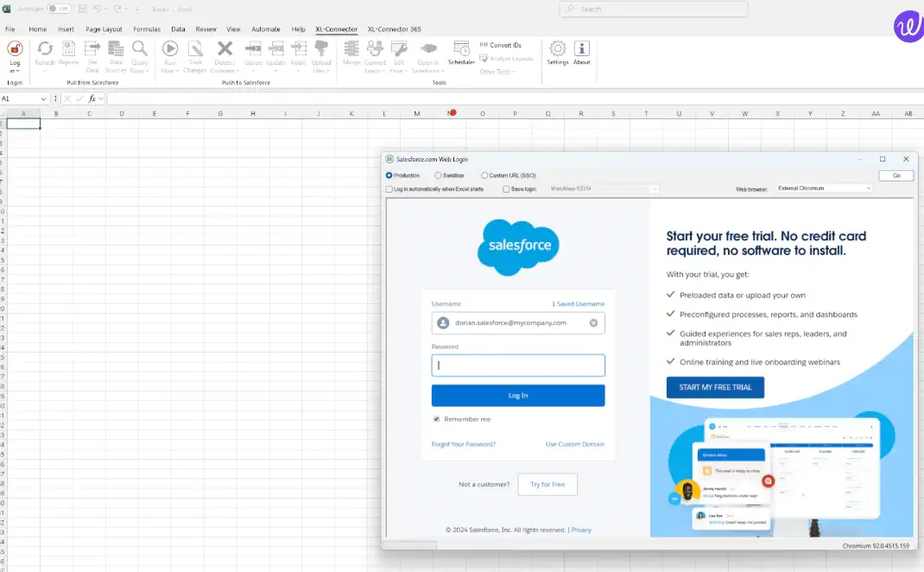Viewport: 924px width, 572px height.
Task: Click the Excel Search box
Action: pos(654,9)
